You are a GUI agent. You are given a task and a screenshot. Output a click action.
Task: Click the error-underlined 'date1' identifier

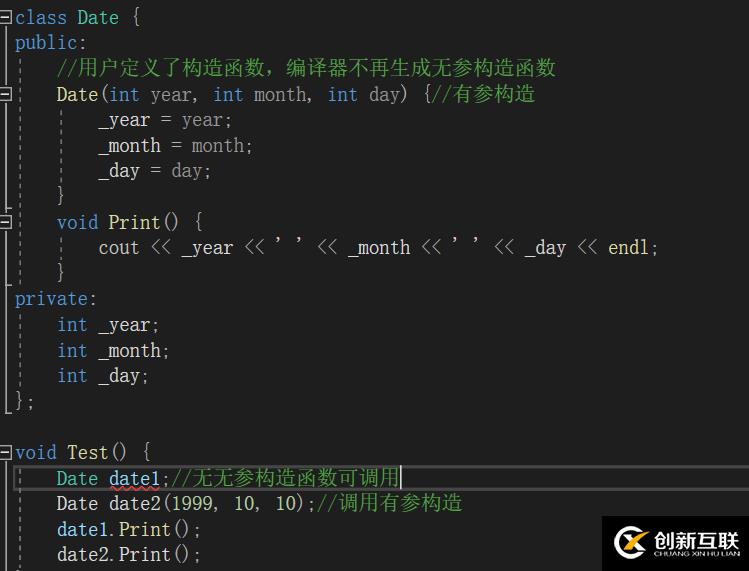pyautogui.click(x=134, y=478)
